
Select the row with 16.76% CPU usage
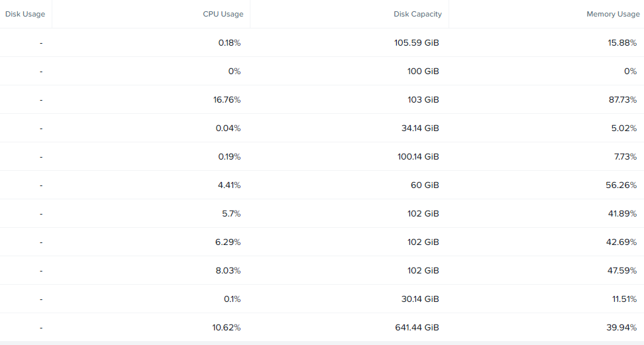click(x=322, y=100)
